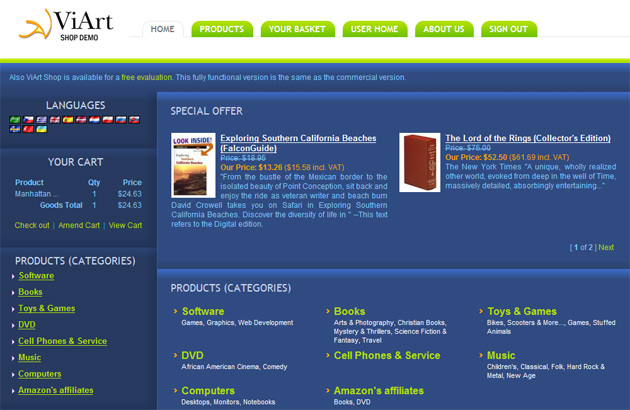Pick the Swedish flag language icon
This screenshot has width=630, height=410.
(x=15, y=129)
